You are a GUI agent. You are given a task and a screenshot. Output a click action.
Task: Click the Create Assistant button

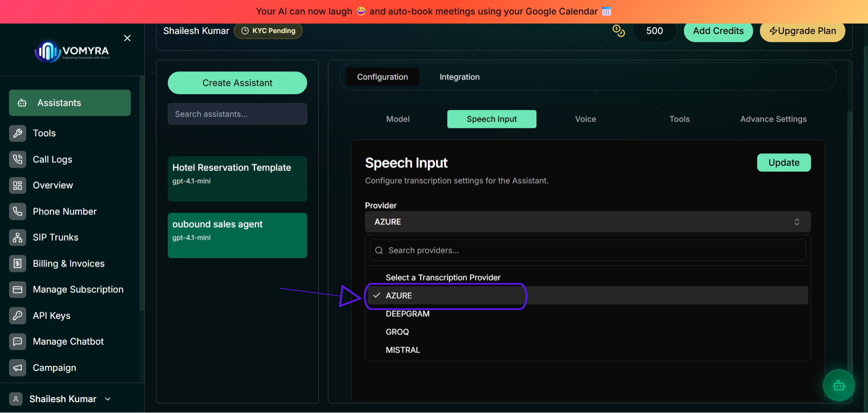(237, 83)
